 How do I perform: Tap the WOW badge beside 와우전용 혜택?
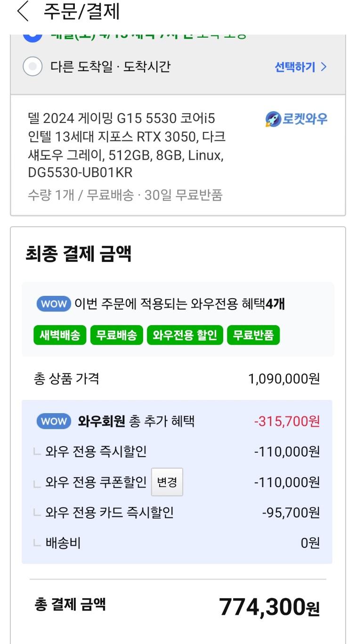[x=53, y=304]
